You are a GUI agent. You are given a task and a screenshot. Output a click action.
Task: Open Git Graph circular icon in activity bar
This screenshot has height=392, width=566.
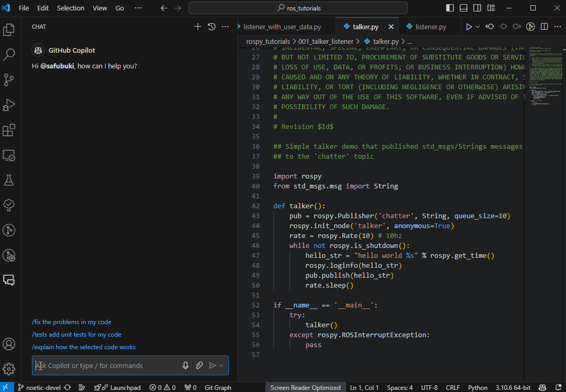[x=9, y=230]
